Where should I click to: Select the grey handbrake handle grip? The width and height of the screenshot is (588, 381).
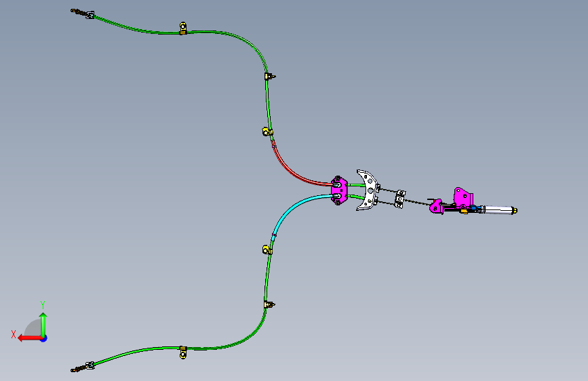(x=498, y=209)
